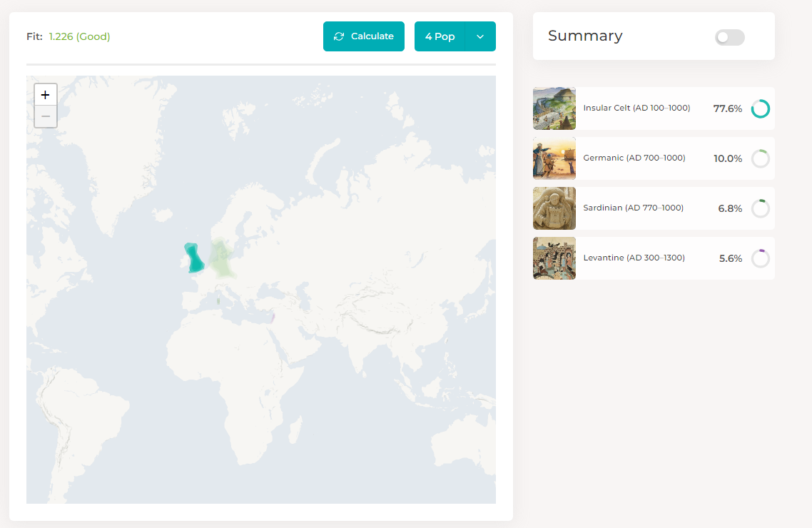This screenshot has width=812, height=528.
Task: Toggle the Summary switch
Action: pos(730,37)
